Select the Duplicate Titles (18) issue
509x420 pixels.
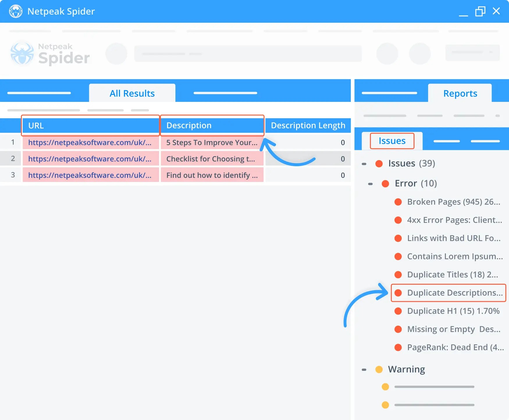(x=453, y=274)
